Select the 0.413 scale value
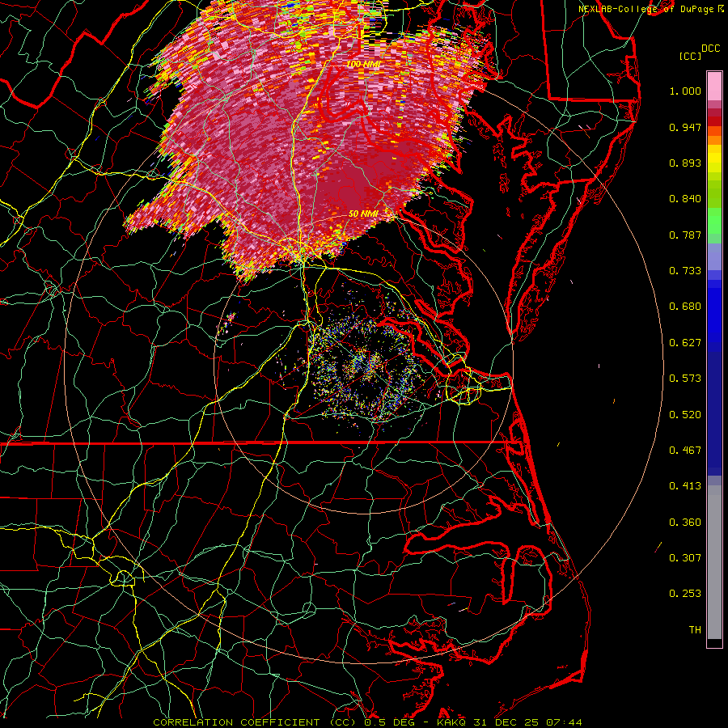Viewport: 728px width, 728px height. pyautogui.click(x=685, y=486)
